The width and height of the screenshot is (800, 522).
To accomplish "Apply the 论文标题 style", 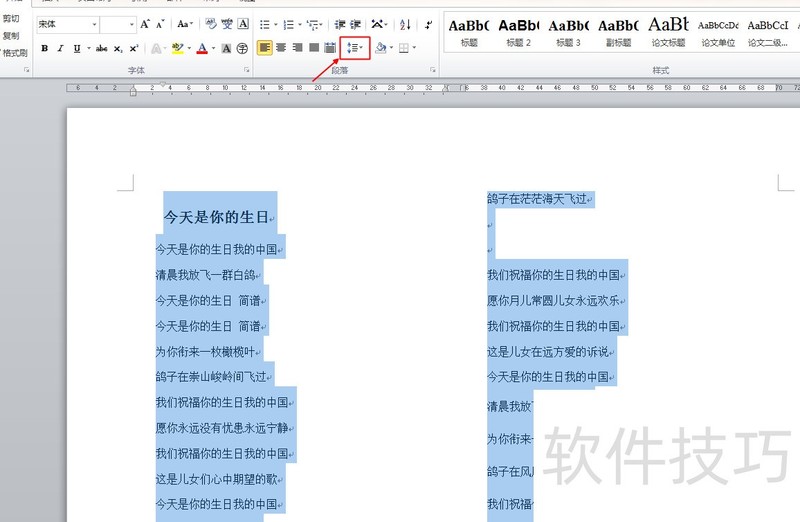I will pyautogui.click(x=668, y=32).
